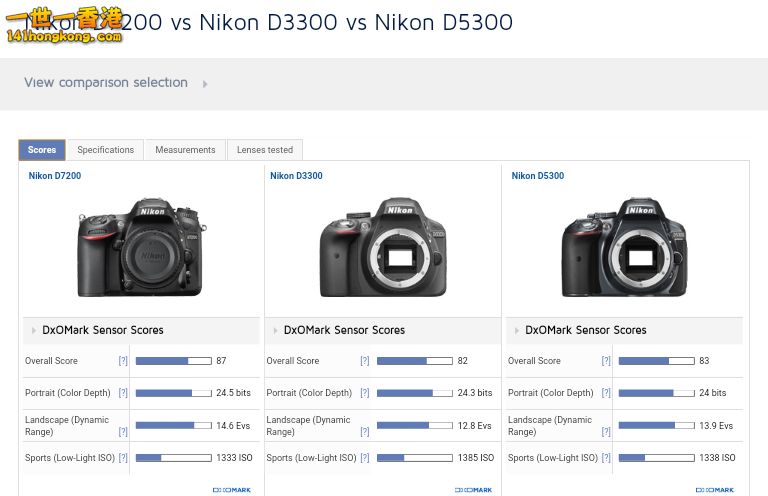The image size is (768, 496).
Task: Click the D5300 Overall Score bar
Action: point(656,361)
